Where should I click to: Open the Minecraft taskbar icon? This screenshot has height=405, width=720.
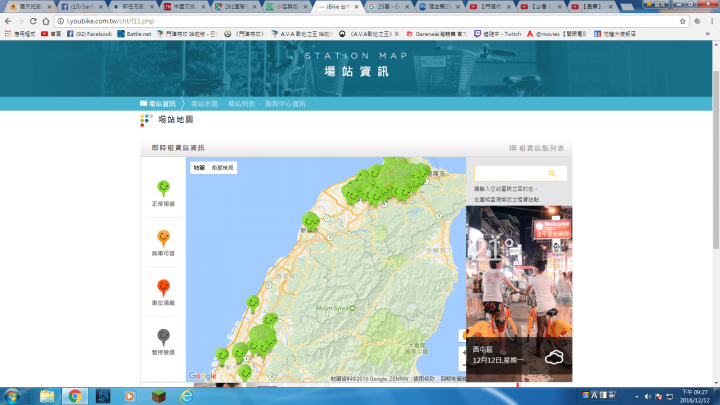(x=159, y=396)
